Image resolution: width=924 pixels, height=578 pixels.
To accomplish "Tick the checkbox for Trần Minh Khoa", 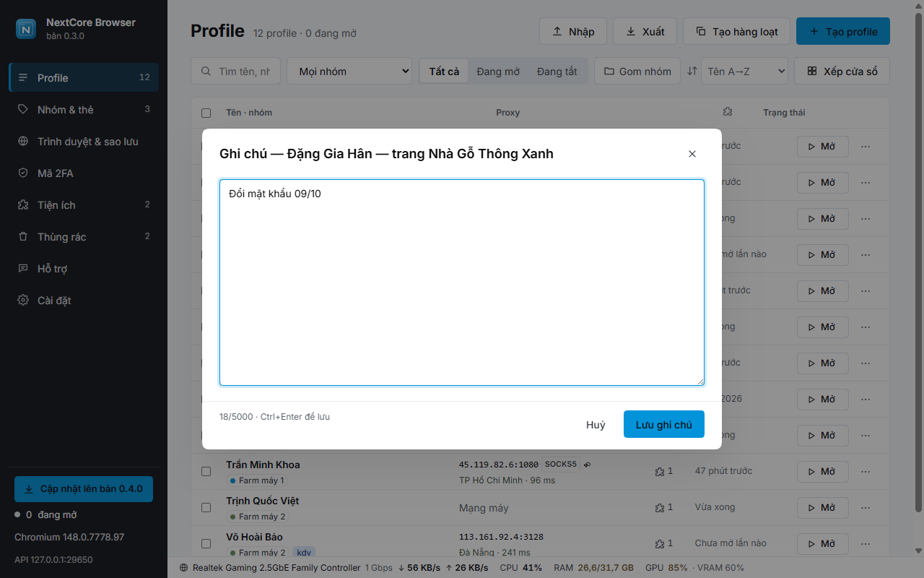I will click(206, 471).
